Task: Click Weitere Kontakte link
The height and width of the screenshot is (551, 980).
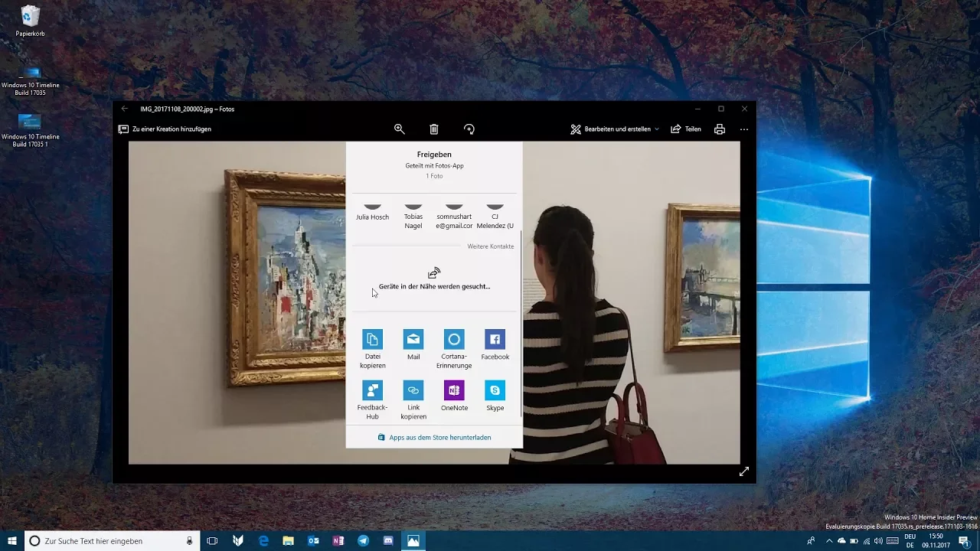Action: point(490,246)
